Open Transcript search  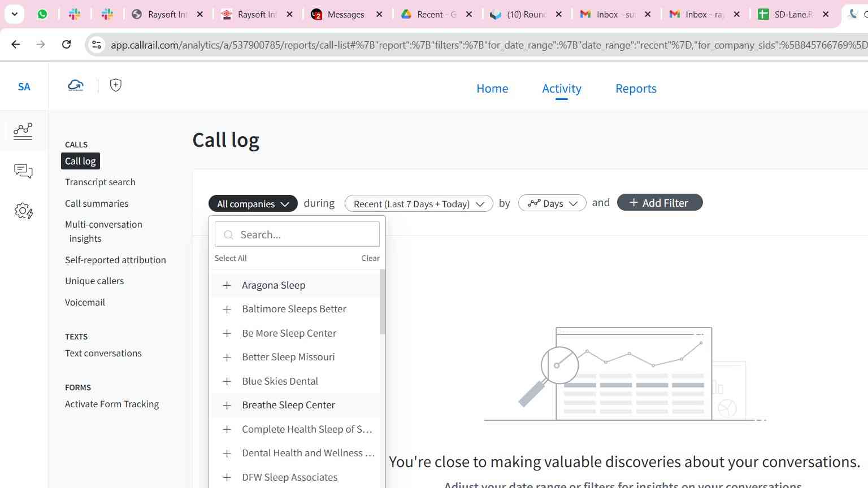pyautogui.click(x=100, y=182)
